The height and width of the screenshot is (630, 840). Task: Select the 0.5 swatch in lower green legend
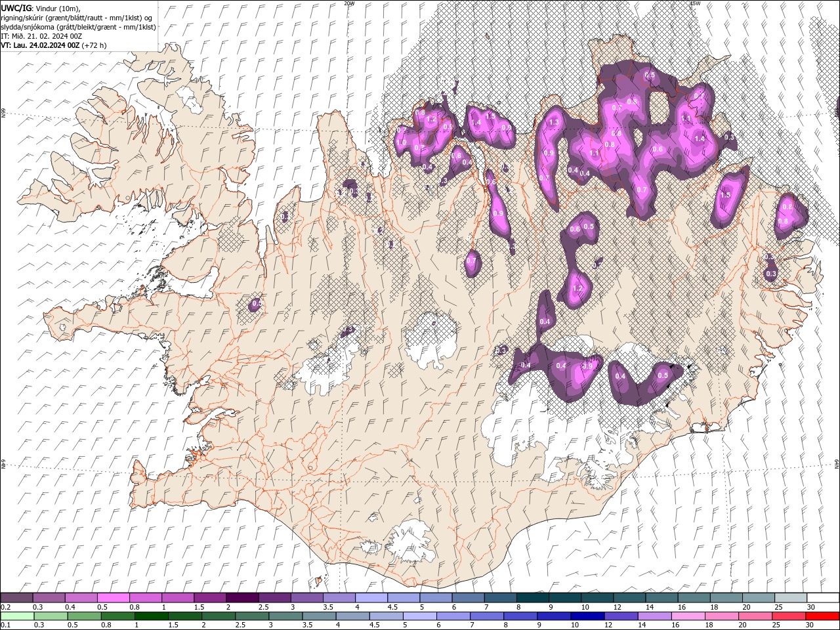[x=84, y=616]
